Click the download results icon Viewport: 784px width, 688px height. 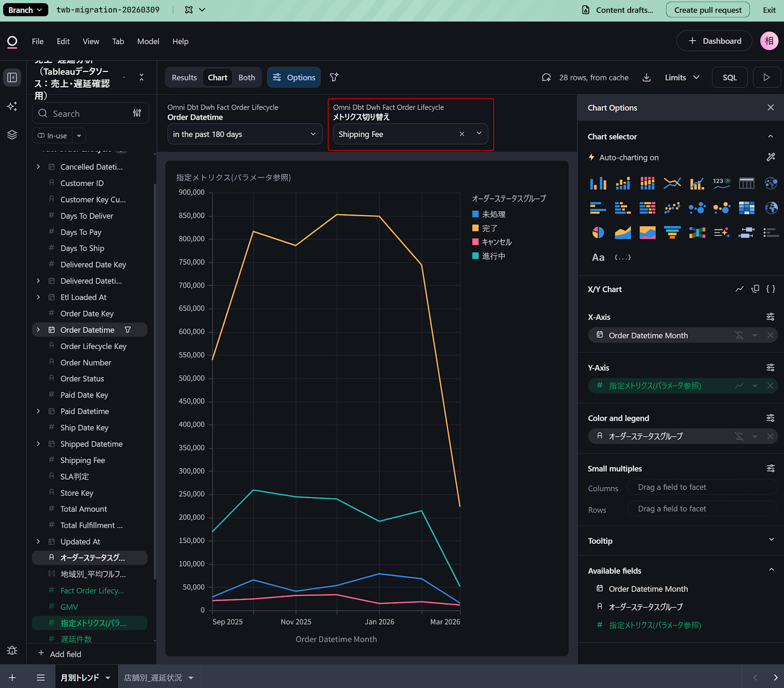[646, 78]
